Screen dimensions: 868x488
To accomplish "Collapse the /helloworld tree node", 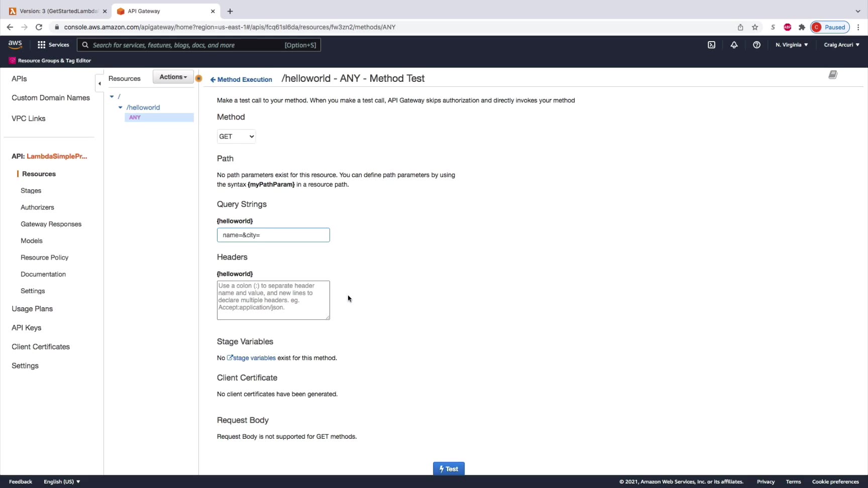I will click(121, 107).
